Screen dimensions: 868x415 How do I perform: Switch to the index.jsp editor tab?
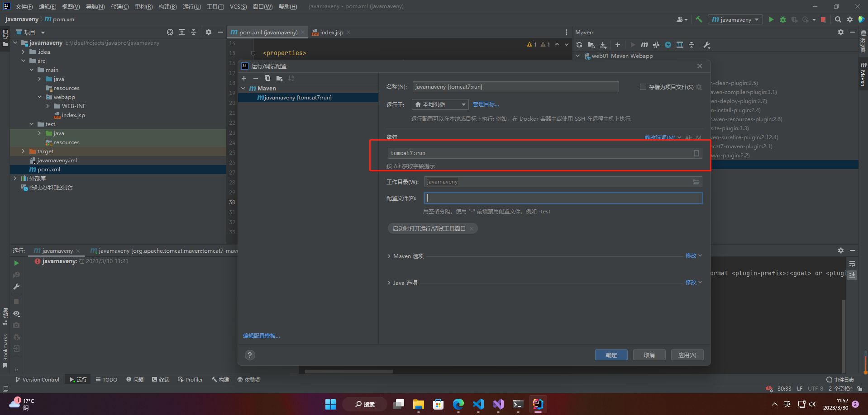click(x=332, y=32)
